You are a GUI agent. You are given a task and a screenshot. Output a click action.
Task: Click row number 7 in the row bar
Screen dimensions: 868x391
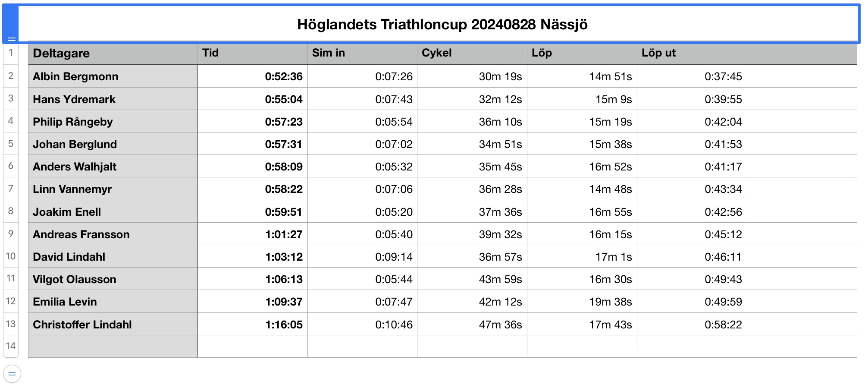11,189
